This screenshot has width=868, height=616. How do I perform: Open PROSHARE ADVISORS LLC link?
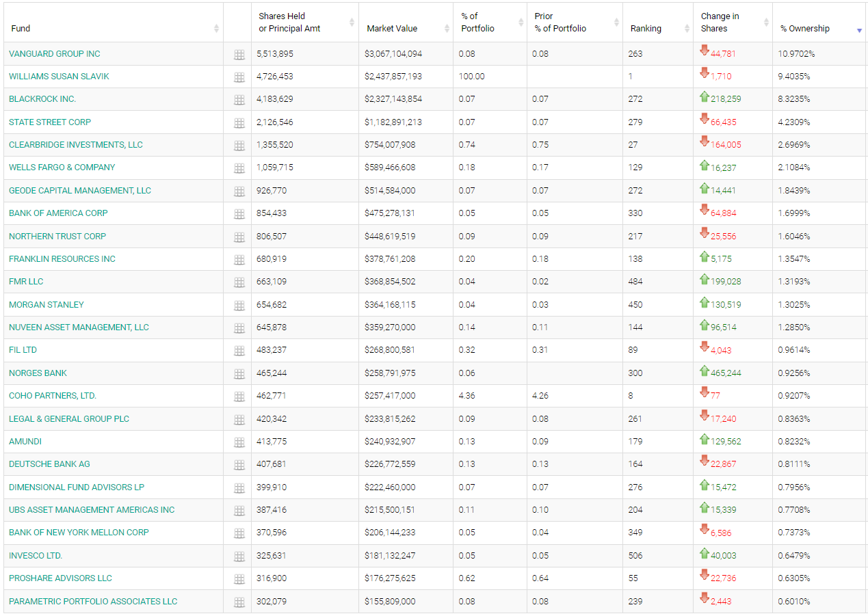[60, 578]
